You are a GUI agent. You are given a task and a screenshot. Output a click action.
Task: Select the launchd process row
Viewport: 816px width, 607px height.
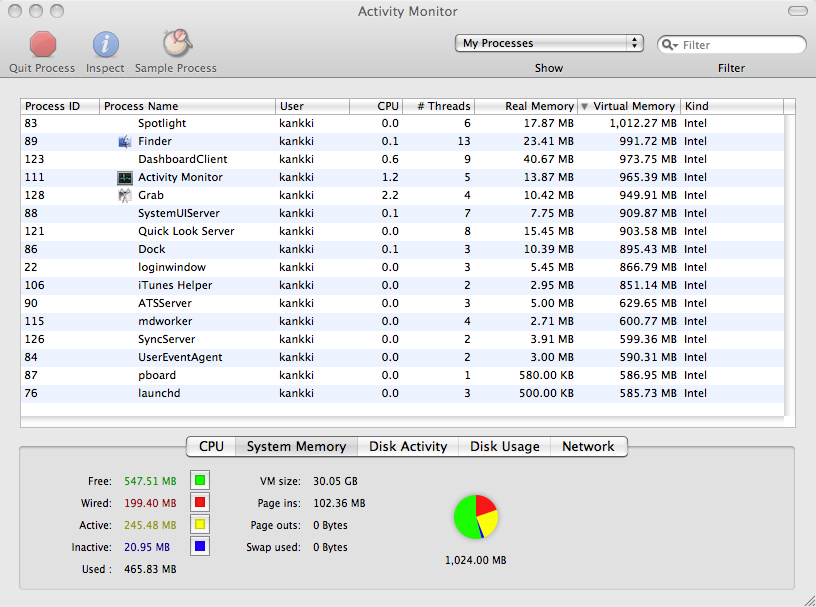[x=402, y=393]
